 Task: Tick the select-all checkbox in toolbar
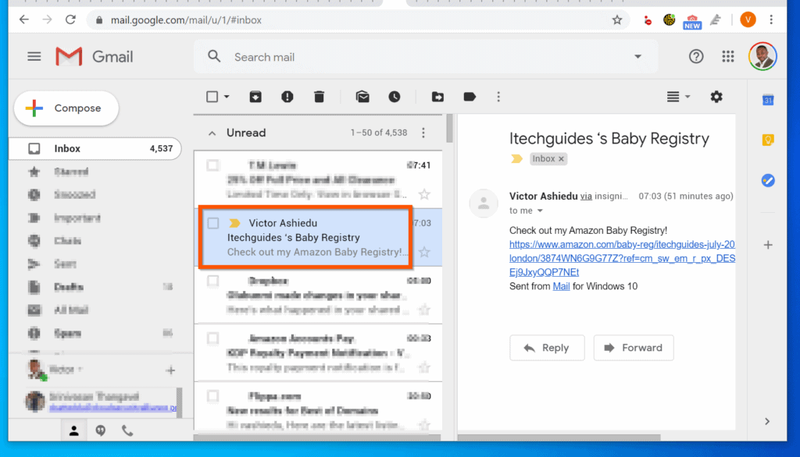[x=212, y=96]
